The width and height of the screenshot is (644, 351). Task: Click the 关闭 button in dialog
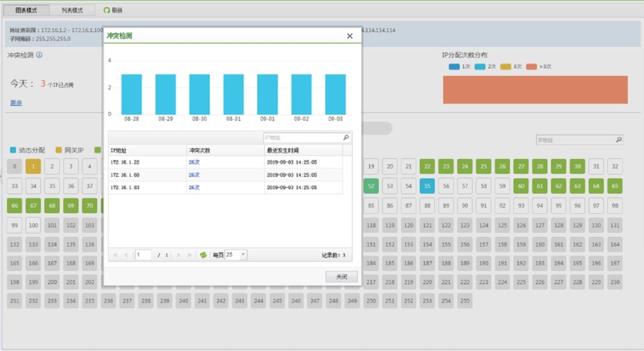coord(341,276)
